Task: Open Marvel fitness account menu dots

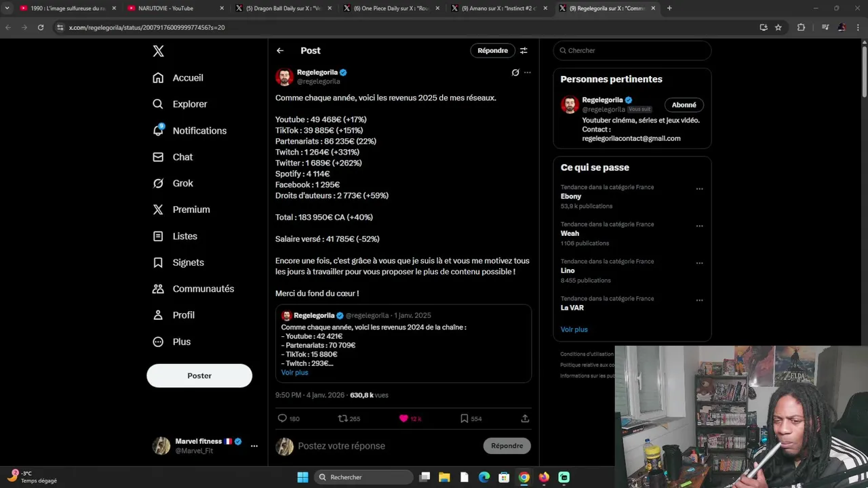Action: click(254, 446)
